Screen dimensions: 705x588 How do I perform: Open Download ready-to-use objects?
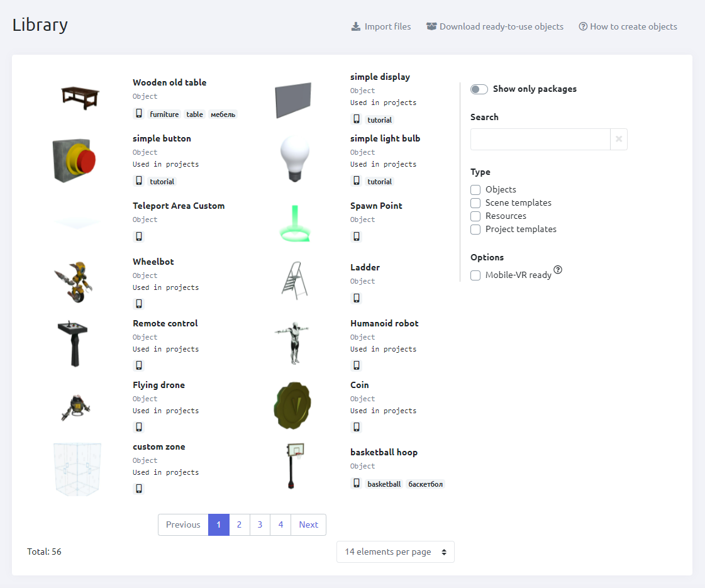(x=495, y=26)
